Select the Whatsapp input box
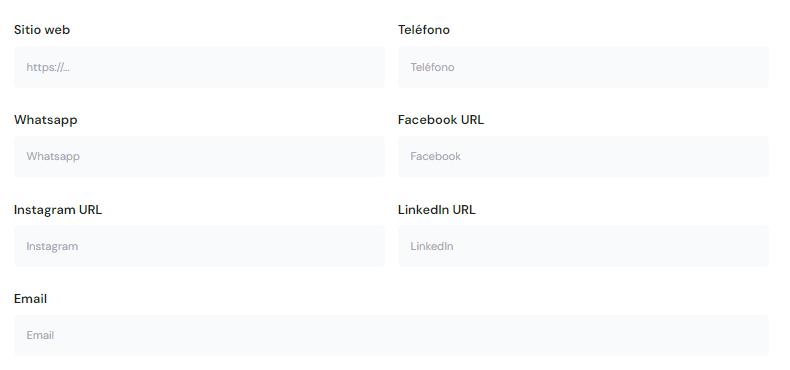Image resolution: width=790 pixels, height=370 pixels. [199, 156]
